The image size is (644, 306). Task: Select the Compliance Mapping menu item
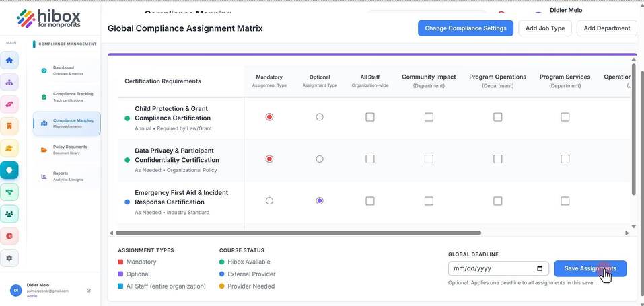(67, 123)
